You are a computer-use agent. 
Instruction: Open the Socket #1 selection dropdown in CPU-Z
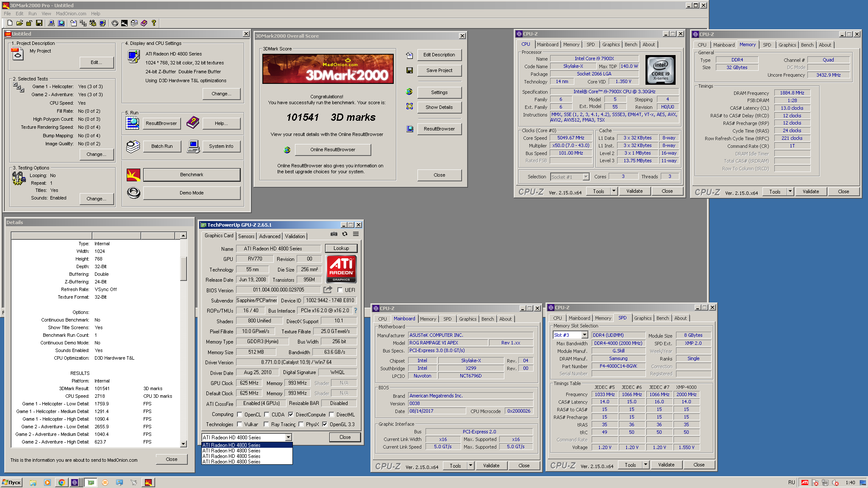(x=586, y=177)
